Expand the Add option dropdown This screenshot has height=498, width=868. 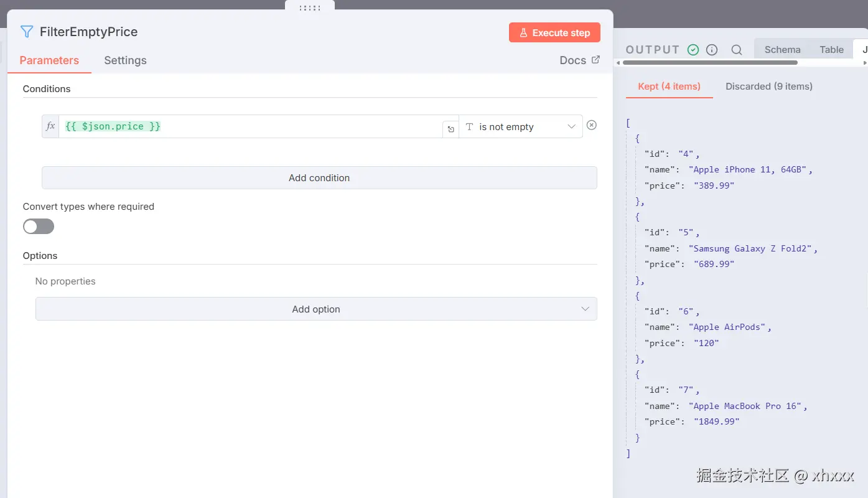click(x=316, y=309)
